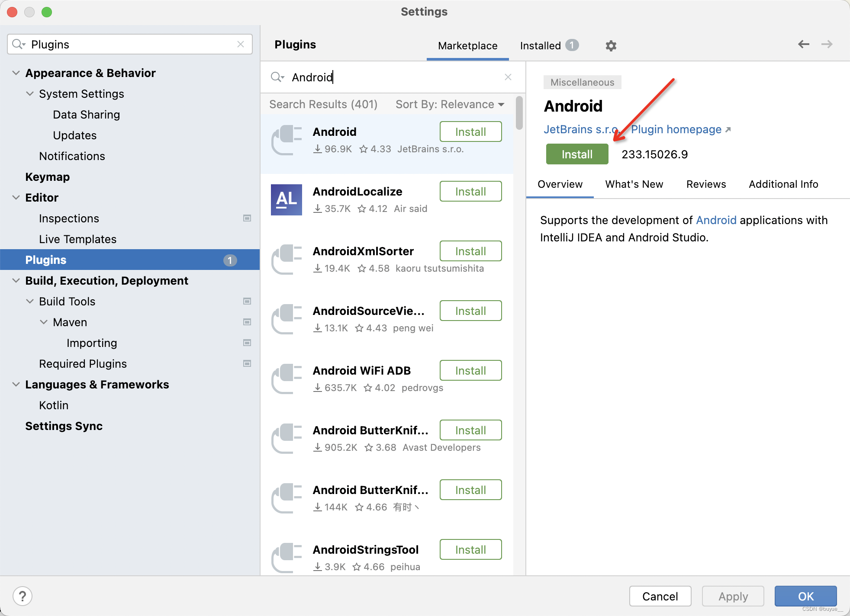The width and height of the screenshot is (850, 616).
Task: Install the AndroidXmlSorter plugin
Action: click(470, 251)
